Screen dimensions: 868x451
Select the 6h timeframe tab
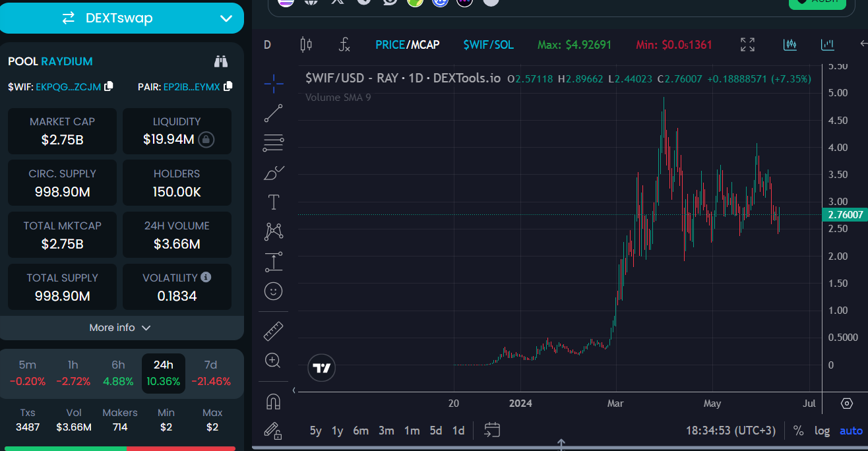pyautogui.click(x=118, y=373)
